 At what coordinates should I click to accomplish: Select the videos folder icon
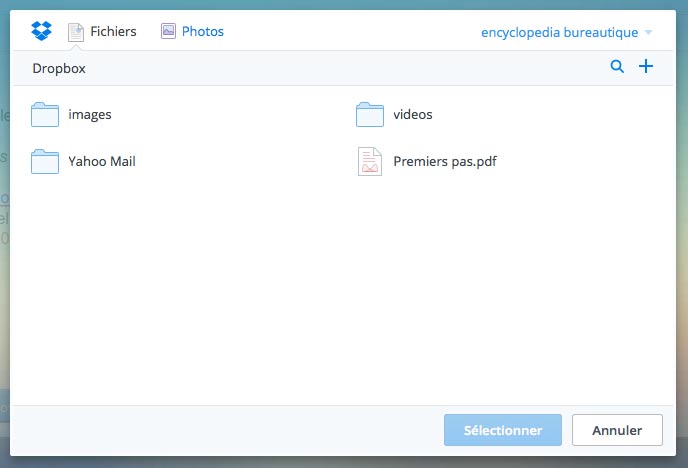pos(370,115)
